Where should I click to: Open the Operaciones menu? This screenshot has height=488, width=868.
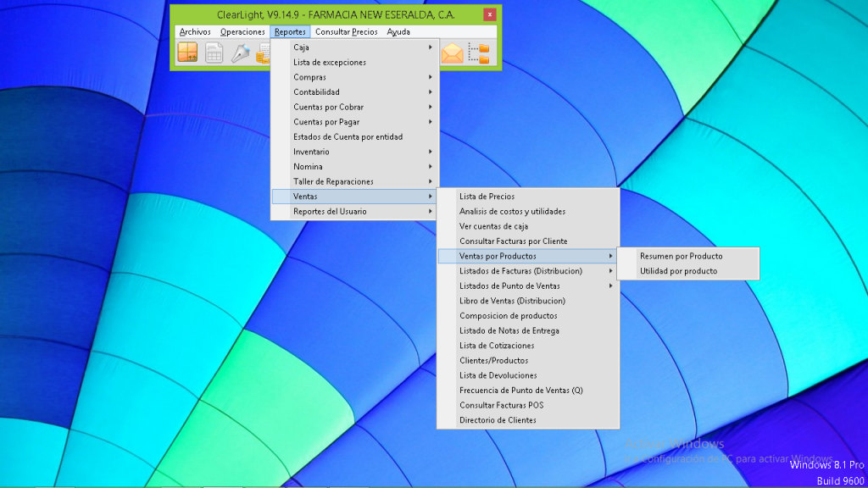point(242,32)
